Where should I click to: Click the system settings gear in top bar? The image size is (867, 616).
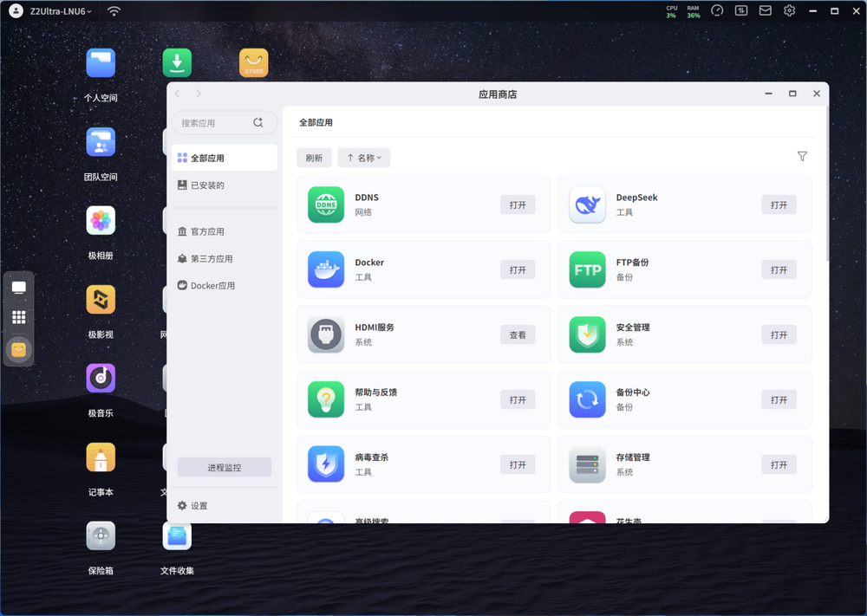click(789, 11)
